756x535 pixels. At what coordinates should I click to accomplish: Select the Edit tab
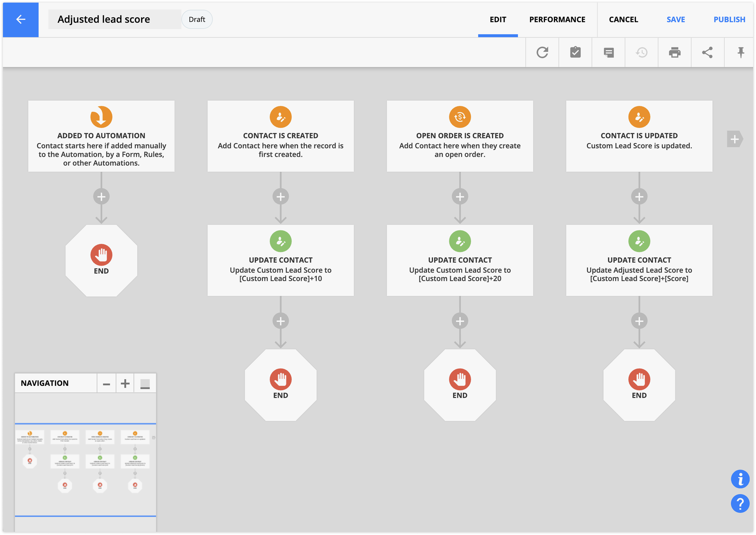point(498,19)
